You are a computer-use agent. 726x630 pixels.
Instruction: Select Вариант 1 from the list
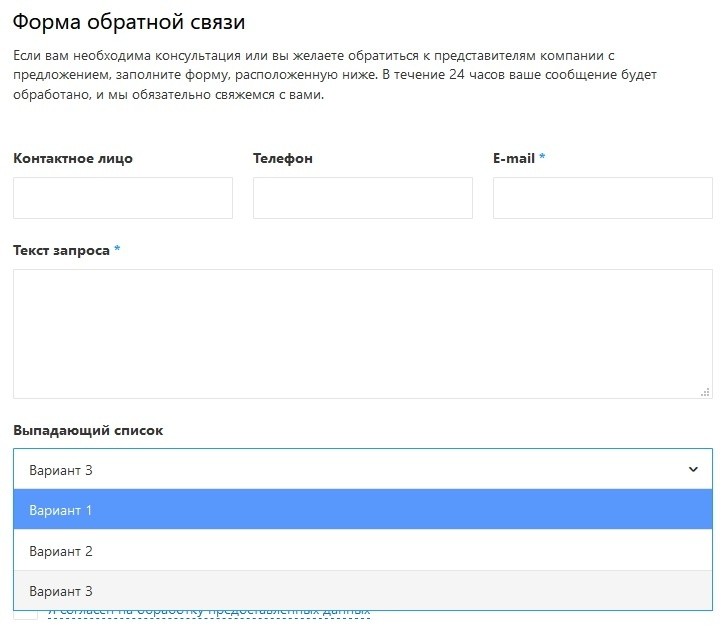(x=362, y=510)
